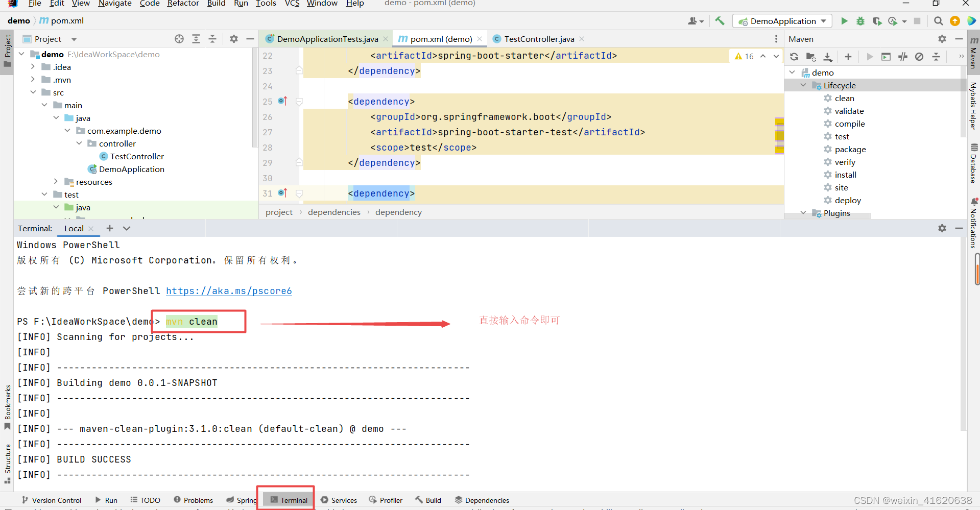Select TestController class in project tree
This screenshot has width=980, height=510.
point(137,156)
